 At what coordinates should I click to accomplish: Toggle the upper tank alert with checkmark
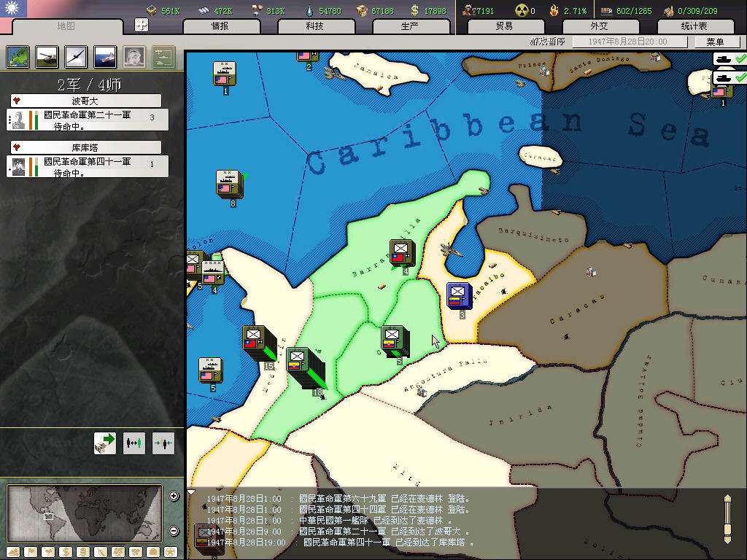(730, 59)
